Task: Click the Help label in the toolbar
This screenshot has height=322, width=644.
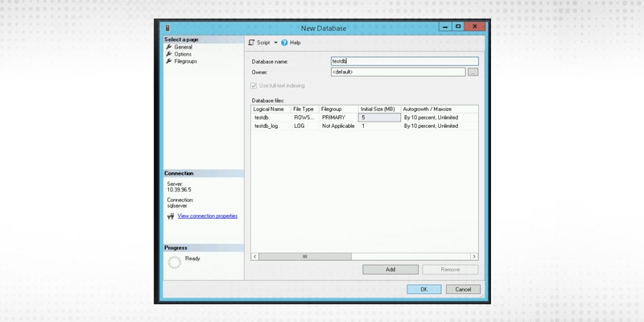Action: [295, 43]
